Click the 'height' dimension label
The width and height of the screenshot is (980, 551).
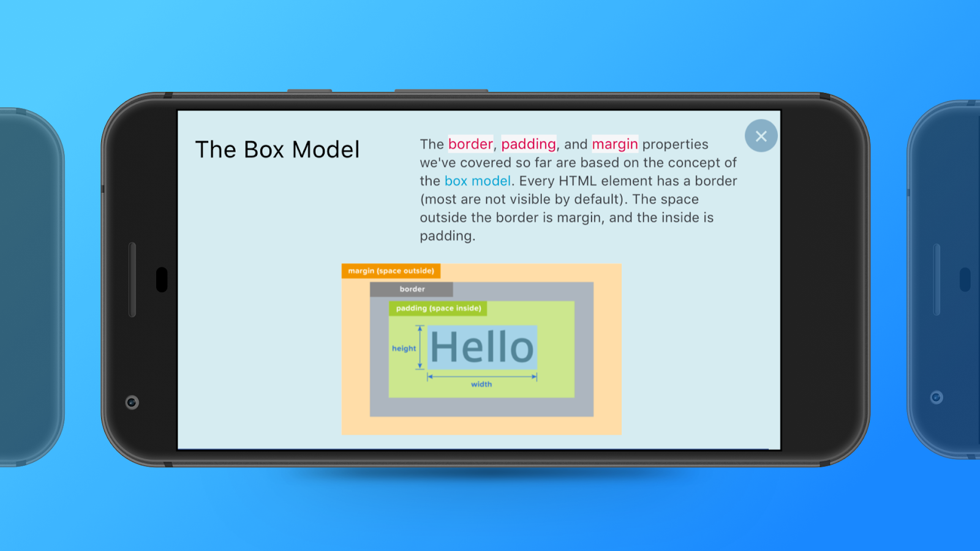(404, 348)
